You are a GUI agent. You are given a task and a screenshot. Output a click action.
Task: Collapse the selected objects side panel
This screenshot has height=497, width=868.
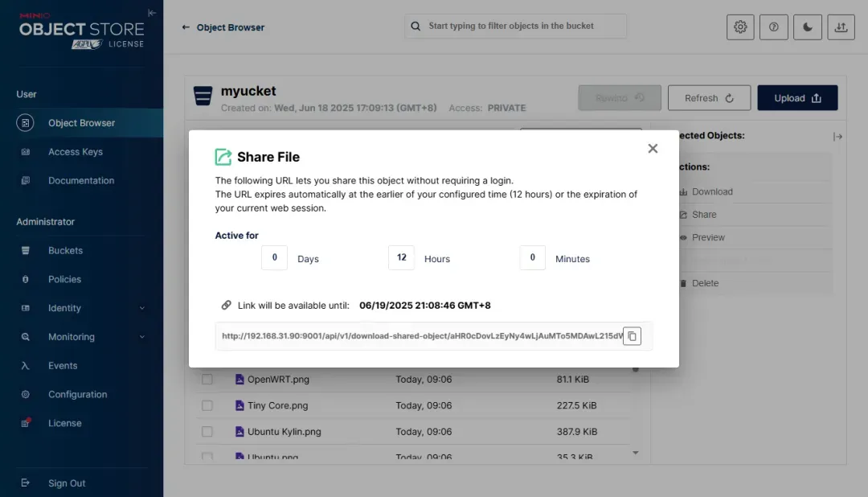(x=837, y=137)
